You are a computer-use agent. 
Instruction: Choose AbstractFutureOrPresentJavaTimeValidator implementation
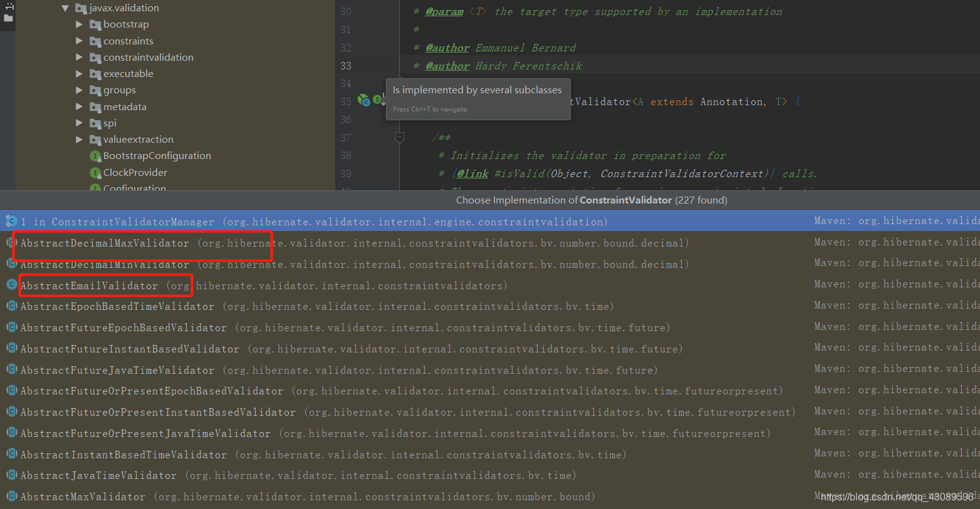coord(490,433)
